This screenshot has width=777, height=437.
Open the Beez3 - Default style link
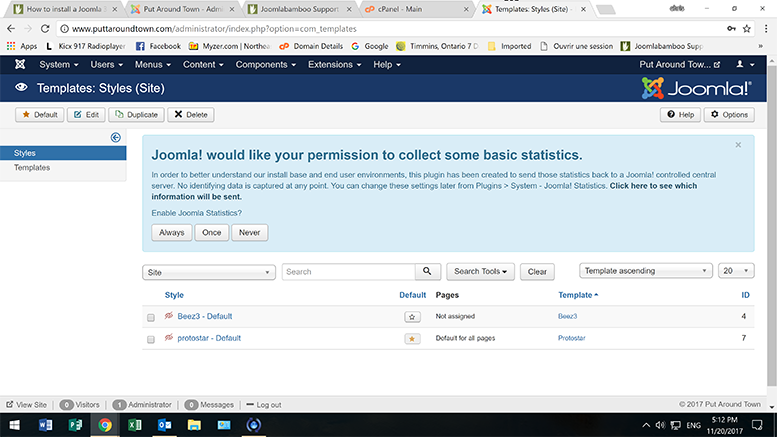tap(205, 316)
